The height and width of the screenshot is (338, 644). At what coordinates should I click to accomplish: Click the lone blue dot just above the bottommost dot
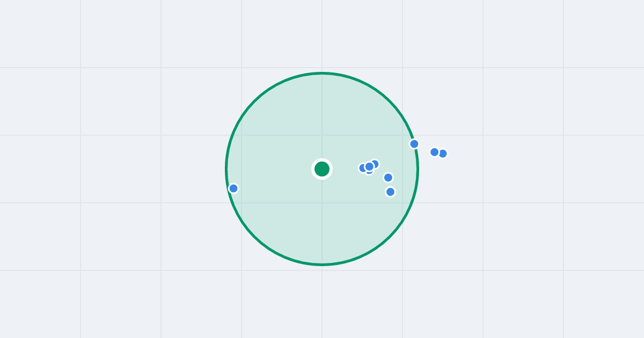pos(388,178)
